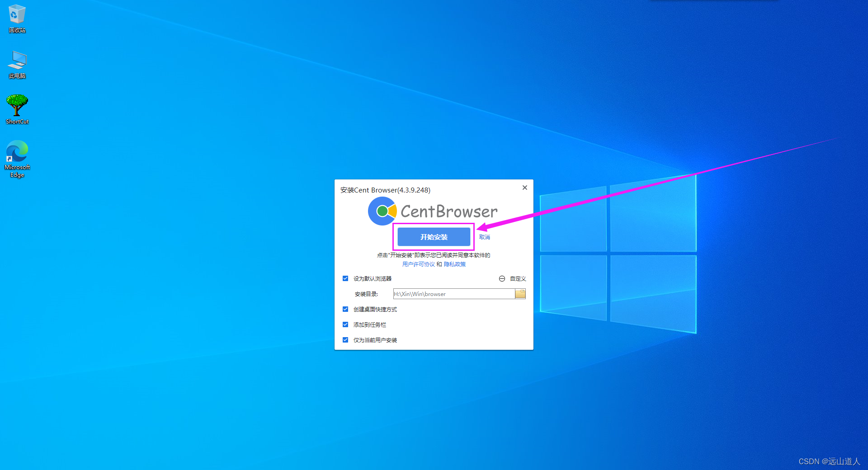The height and width of the screenshot is (470, 868).
Task: Click the installer title 安装Cent Browser(4.3.9.248)
Action: pos(385,190)
